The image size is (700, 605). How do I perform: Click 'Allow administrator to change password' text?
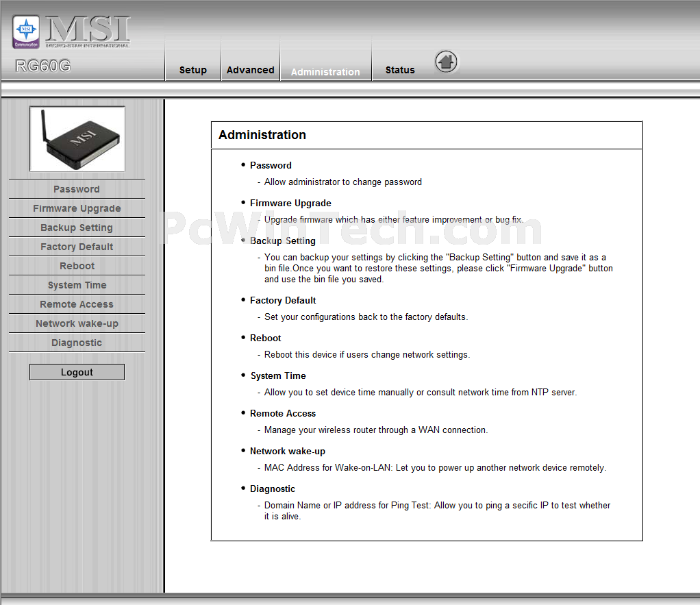(x=343, y=182)
